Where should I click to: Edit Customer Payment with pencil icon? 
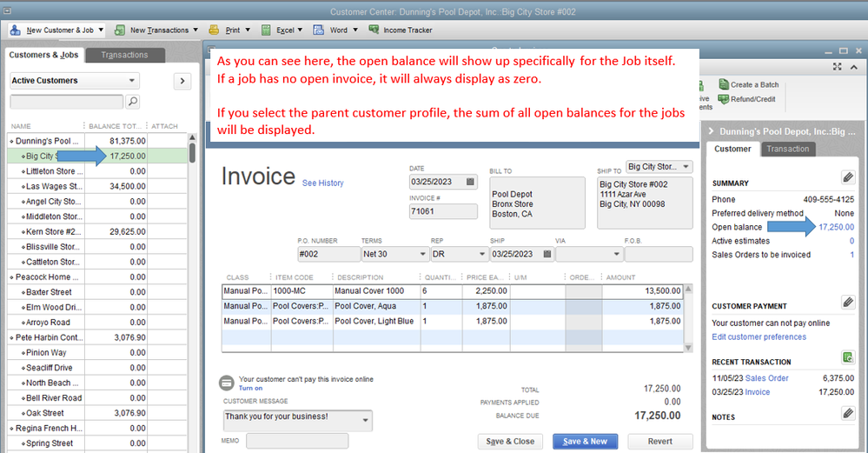point(848,302)
